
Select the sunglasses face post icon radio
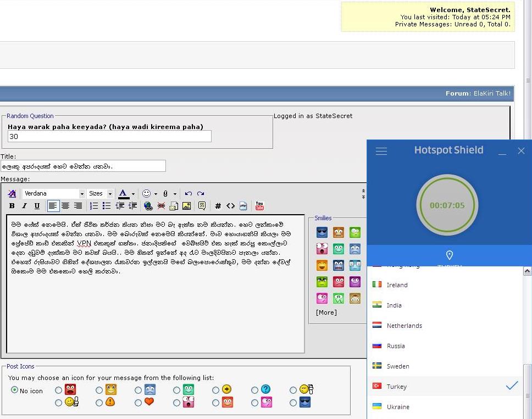tap(293, 403)
